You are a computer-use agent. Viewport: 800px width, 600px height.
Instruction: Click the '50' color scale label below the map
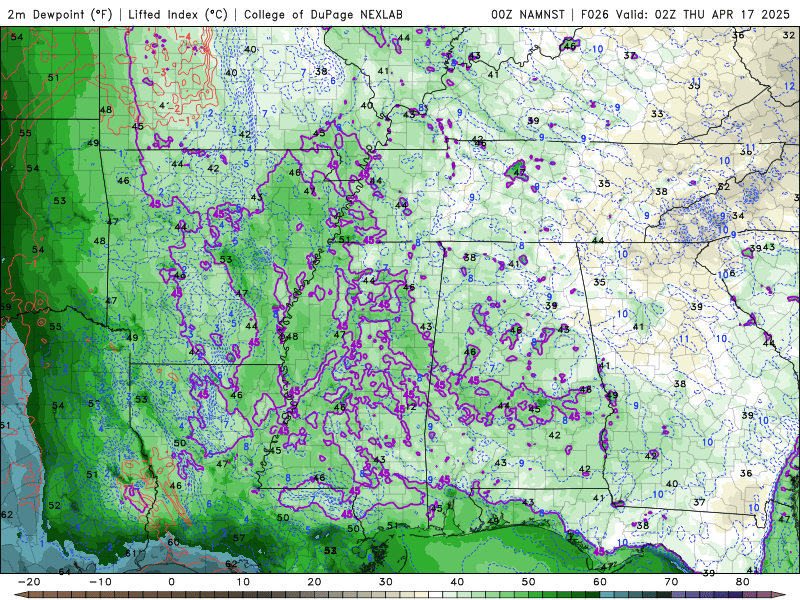click(x=529, y=582)
